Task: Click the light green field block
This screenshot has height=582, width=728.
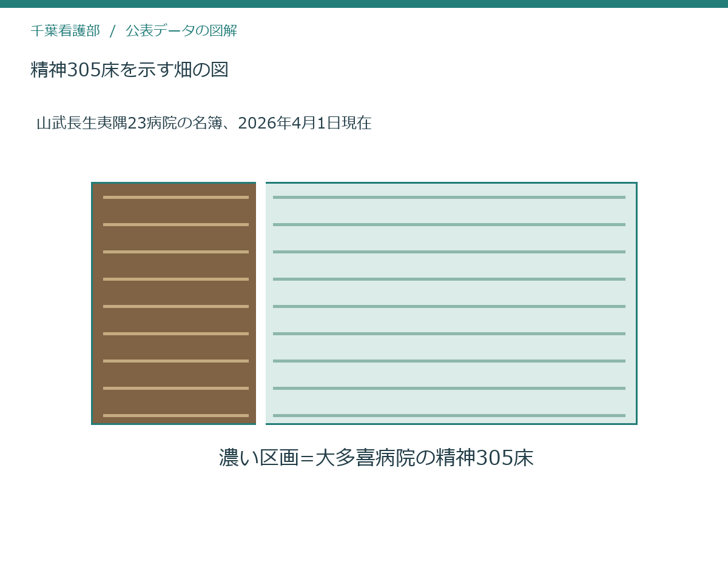Action: 451,303
